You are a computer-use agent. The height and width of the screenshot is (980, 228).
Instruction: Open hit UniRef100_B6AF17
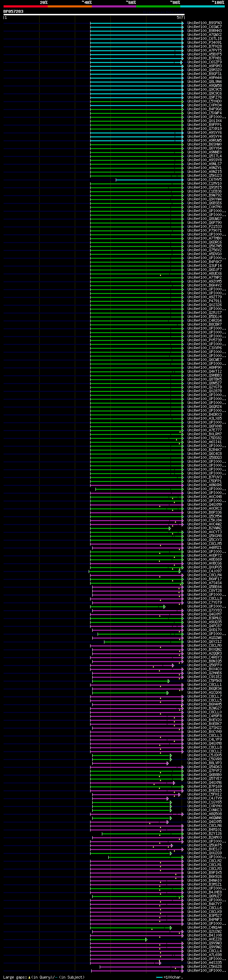pos(204,579)
